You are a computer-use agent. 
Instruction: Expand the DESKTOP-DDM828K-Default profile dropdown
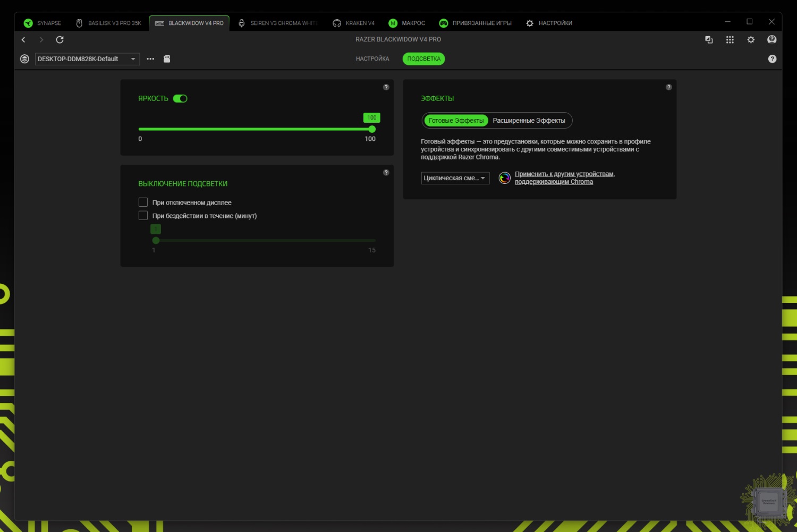click(x=87, y=59)
